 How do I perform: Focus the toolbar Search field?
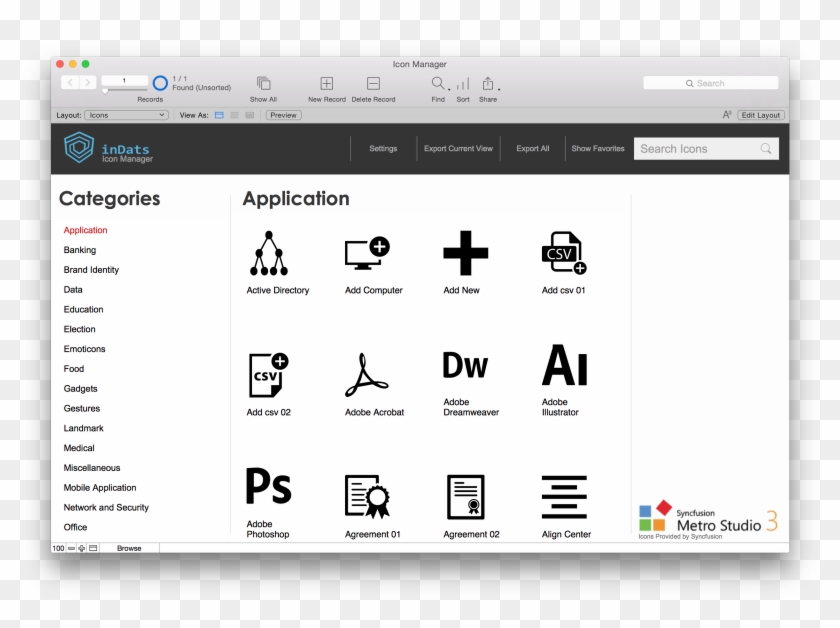710,83
